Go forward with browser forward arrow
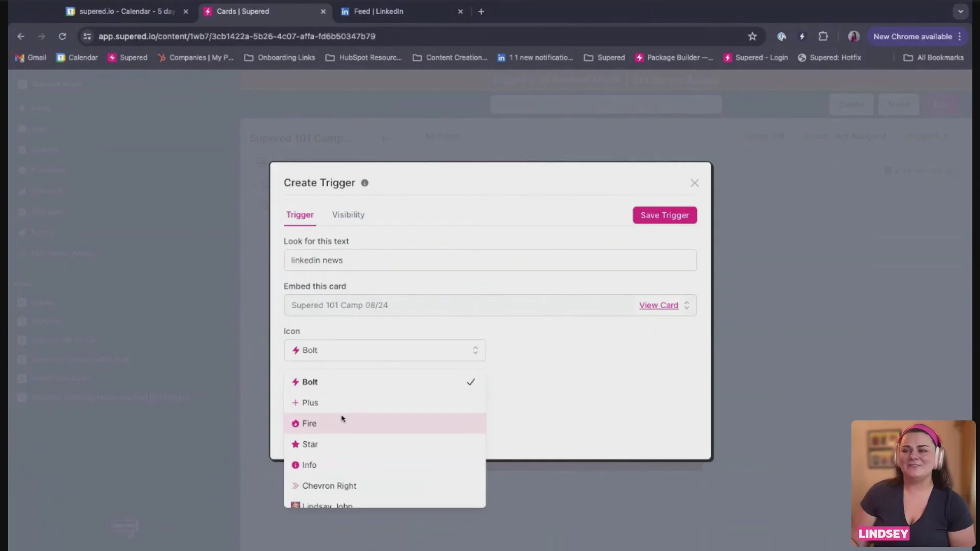The image size is (980, 551). (41, 36)
